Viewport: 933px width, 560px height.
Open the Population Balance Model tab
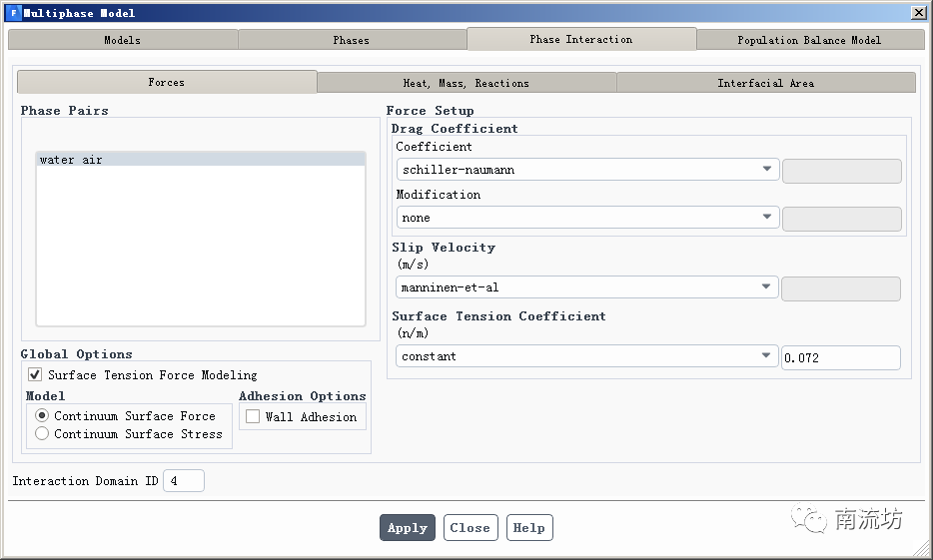tap(809, 40)
